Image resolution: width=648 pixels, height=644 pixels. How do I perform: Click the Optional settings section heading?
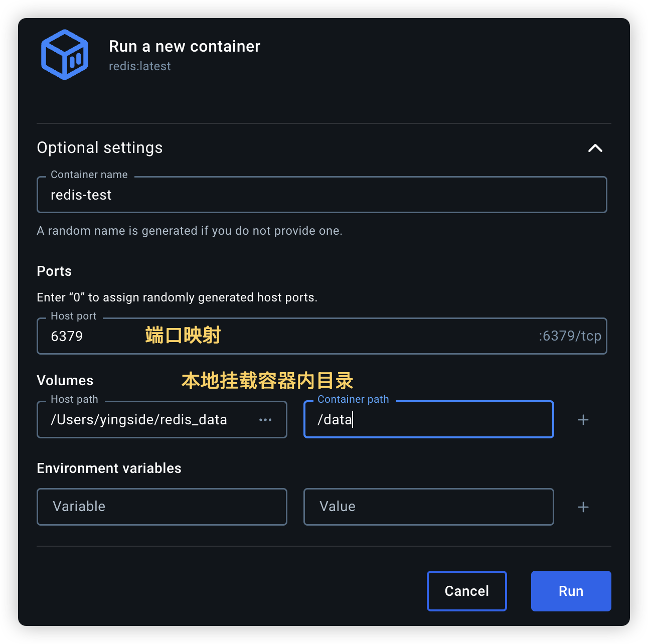click(x=100, y=148)
